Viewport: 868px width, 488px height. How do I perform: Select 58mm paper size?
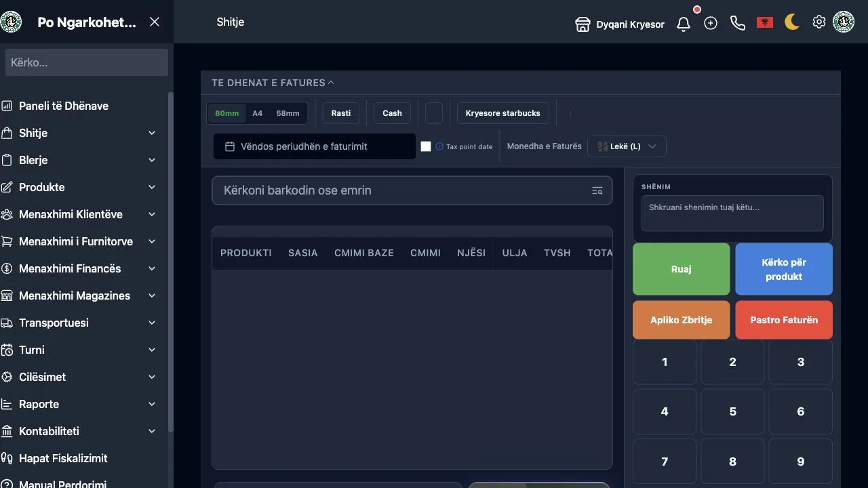click(288, 113)
